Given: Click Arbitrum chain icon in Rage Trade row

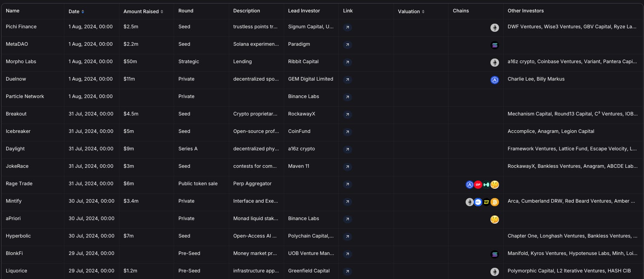Looking at the screenshot, I should click(470, 184).
